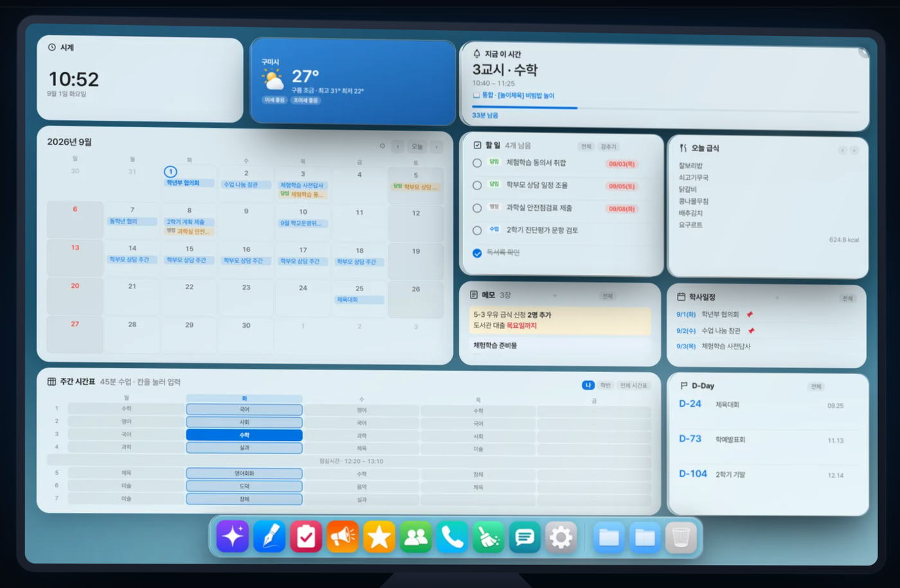Viewport: 900px width, 588px height.
Task: Click the fork-knife icon beside 오늘 급식
Action: (683, 148)
